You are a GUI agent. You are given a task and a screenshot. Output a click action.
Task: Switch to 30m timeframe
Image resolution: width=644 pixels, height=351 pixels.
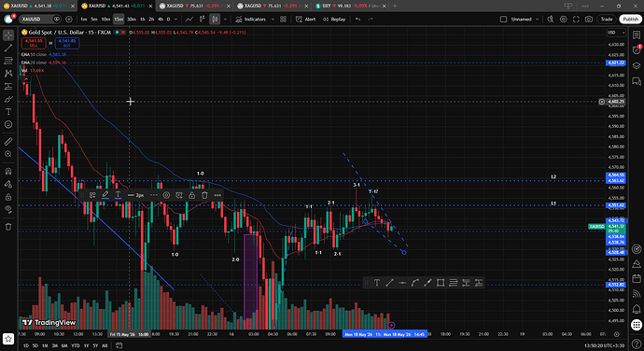pyautogui.click(x=132, y=20)
